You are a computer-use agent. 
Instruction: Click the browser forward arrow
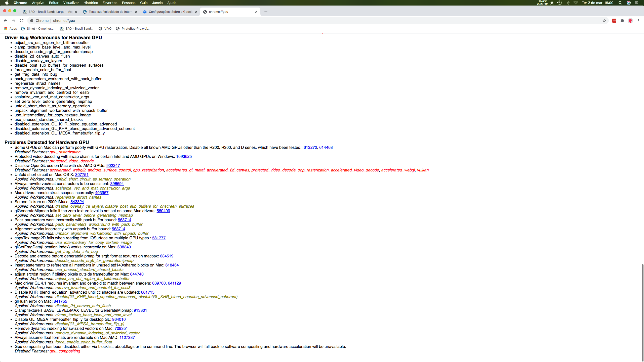click(x=14, y=21)
